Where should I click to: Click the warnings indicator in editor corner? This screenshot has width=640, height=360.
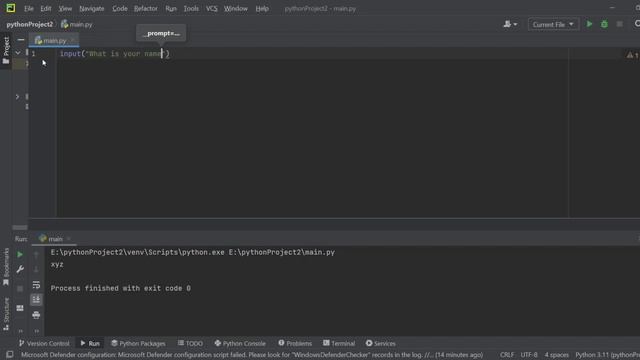pos(632,55)
